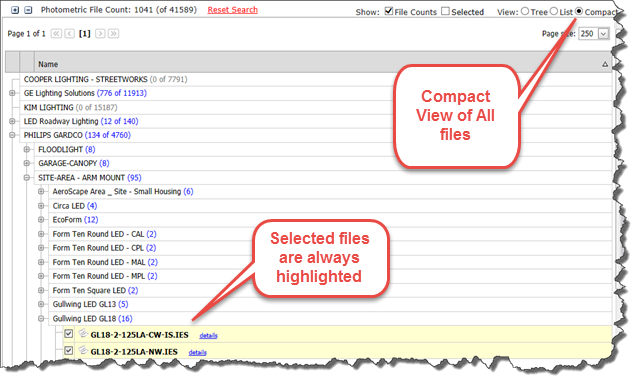Click GE Lighting Solutions label

point(59,93)
